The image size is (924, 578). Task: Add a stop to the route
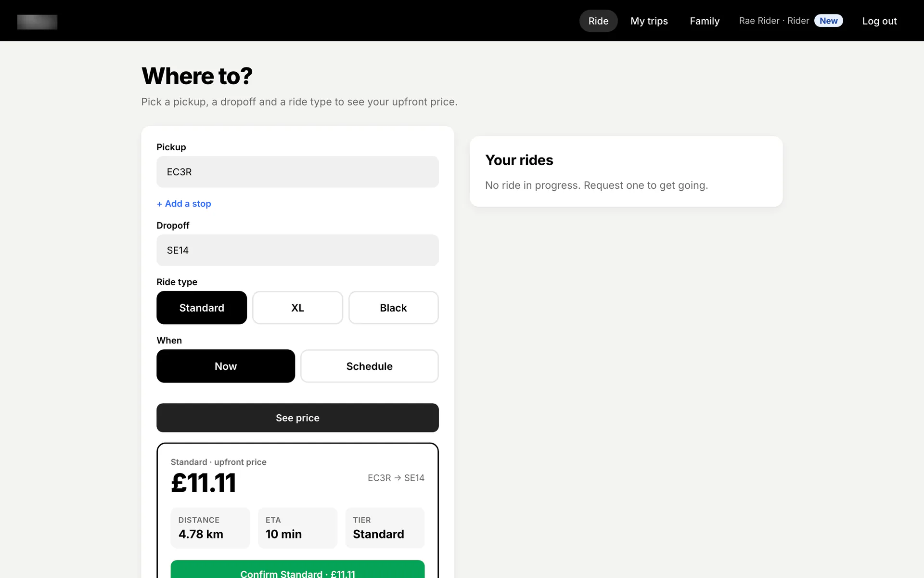pyautogui.click(x=184, y=204)
